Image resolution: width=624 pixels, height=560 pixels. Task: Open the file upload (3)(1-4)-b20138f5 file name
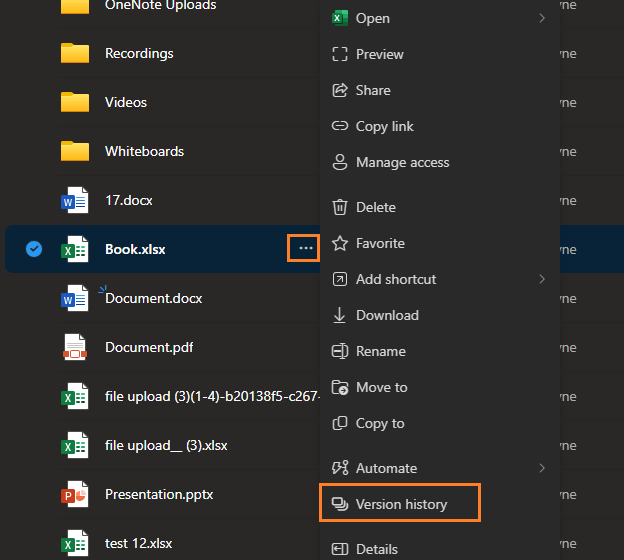pos(212,396)
